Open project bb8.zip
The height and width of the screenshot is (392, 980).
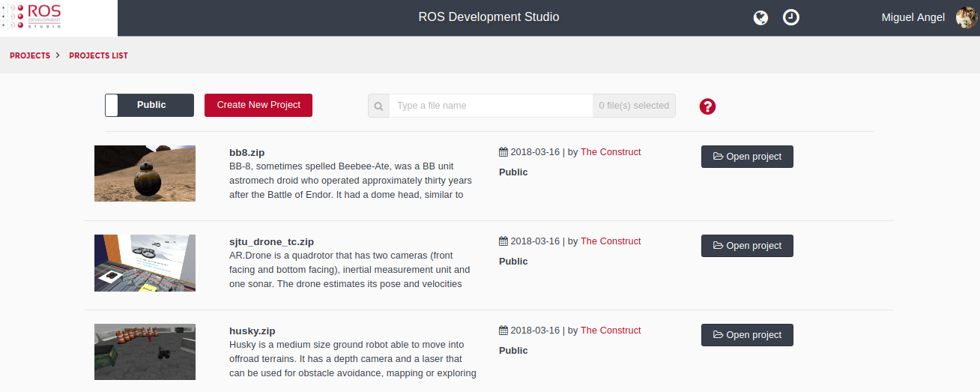747,157
